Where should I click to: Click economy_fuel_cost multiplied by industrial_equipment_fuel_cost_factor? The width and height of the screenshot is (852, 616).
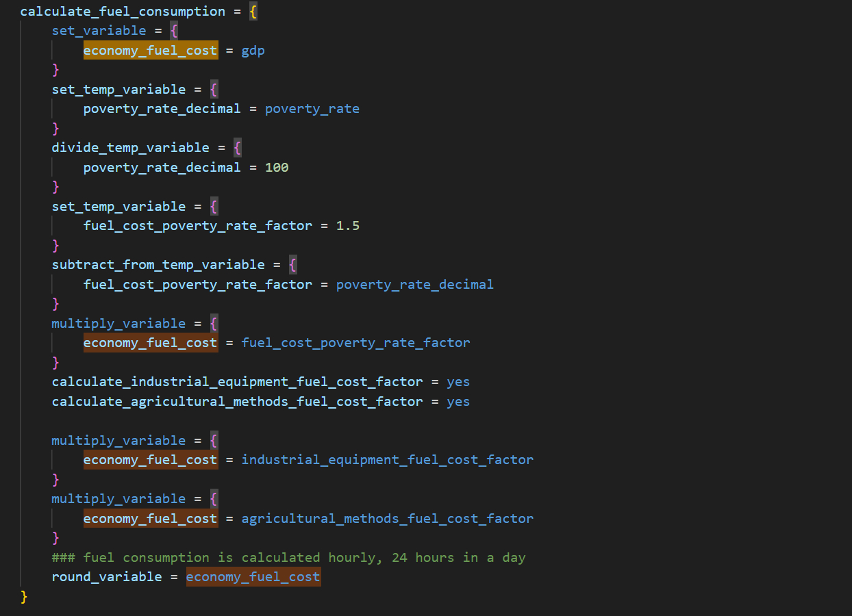pyautogui.click(x=151, y=460)
